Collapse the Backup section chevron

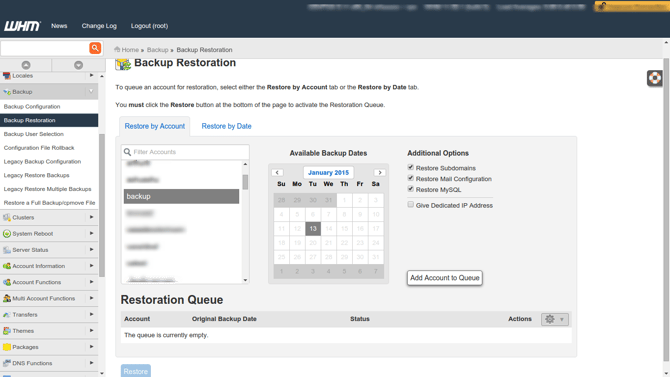click(x=91, y=91)
